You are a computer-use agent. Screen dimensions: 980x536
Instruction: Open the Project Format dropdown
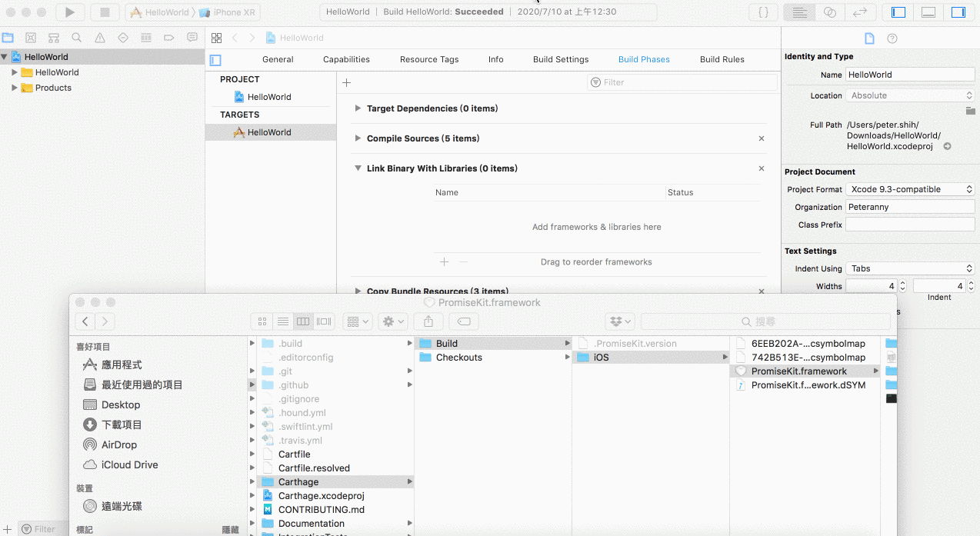910,189
